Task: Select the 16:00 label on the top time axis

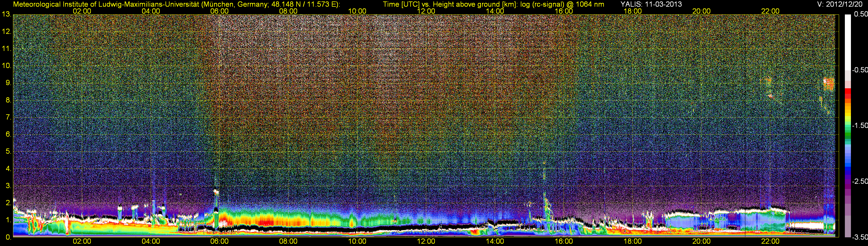Action: pos(564,11)
